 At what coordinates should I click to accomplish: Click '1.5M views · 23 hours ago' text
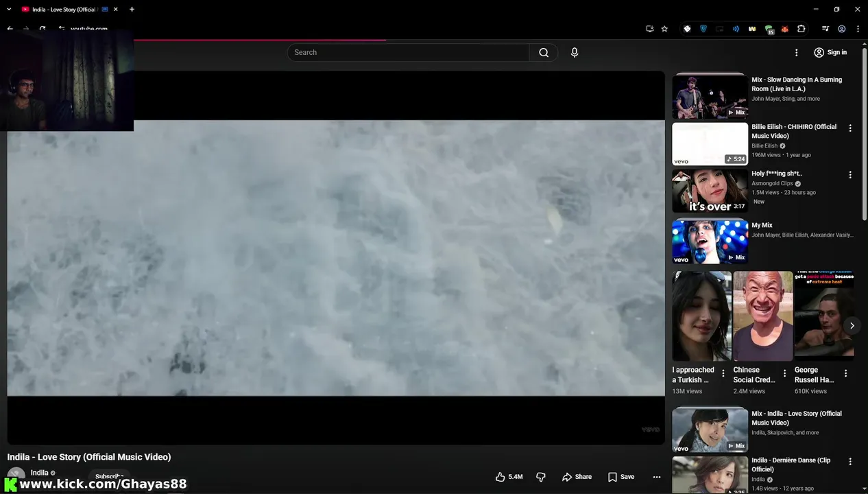pos(784,193)
